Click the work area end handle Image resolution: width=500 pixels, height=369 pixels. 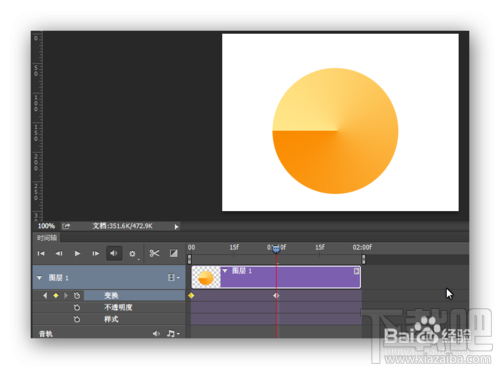363,259
